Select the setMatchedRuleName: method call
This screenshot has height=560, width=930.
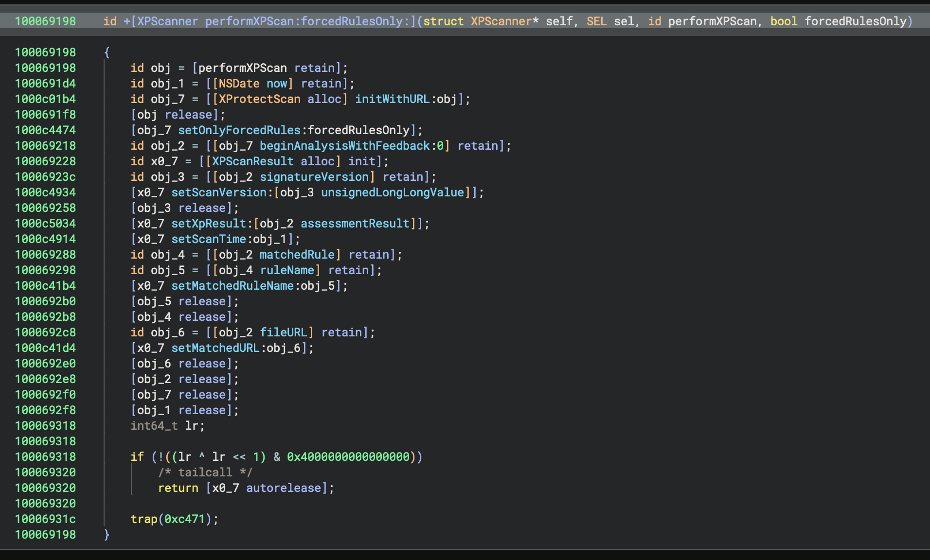click(x=232, y=286)
